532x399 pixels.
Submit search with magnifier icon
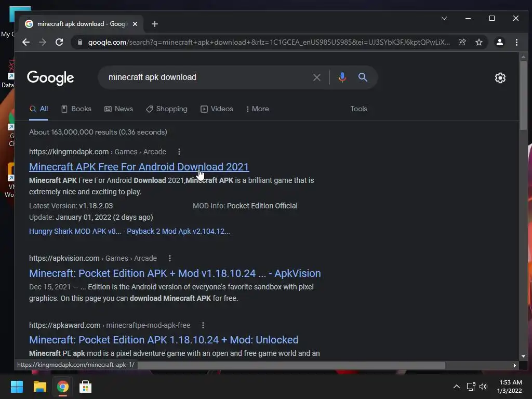363,77
